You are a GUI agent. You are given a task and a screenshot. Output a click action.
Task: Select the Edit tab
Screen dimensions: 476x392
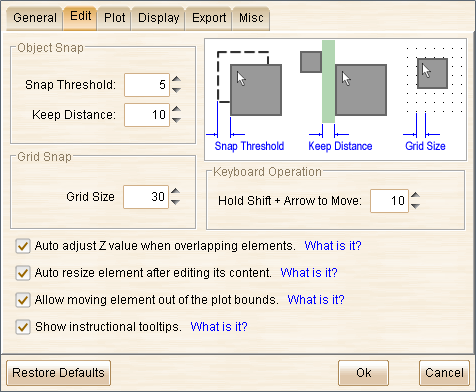[x=80, y=17]
